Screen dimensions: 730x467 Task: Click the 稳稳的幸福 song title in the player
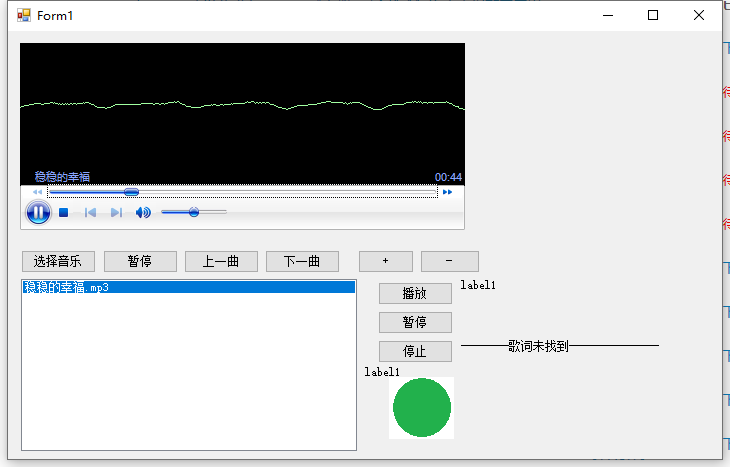tap(62, 177)
